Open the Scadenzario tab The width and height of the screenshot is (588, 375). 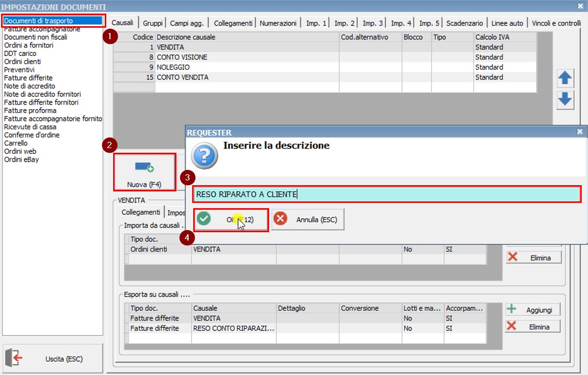point(464,23)
